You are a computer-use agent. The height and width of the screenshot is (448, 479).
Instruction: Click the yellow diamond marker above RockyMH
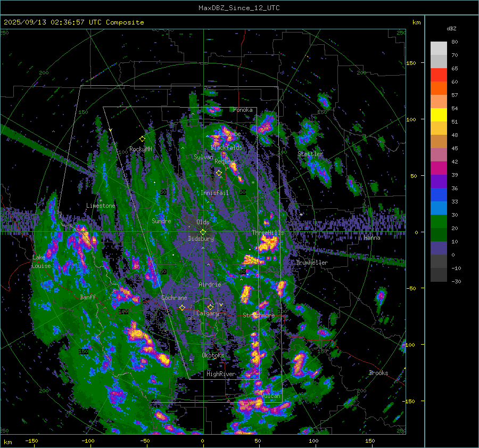142,139
